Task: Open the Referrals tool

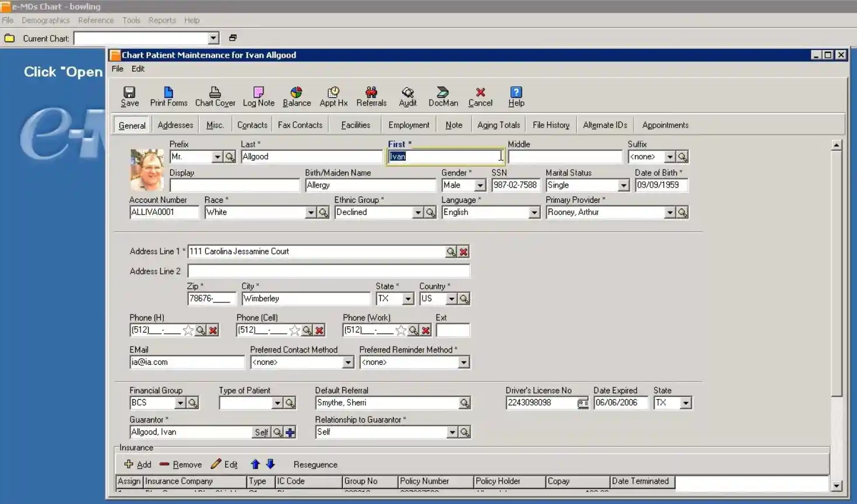Action: coord(371,96)
